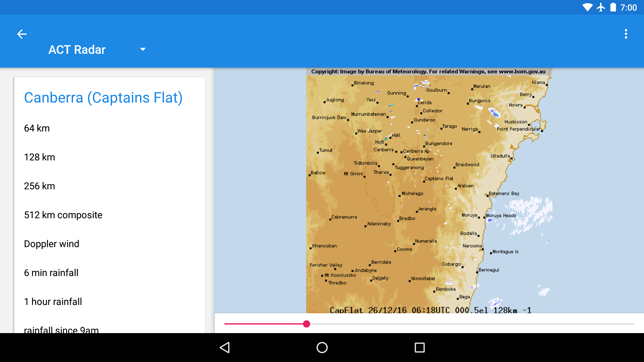Viewport: 644px width, 362px height.
Task: Open the ACT Radar region selector
Action: (77, 50)
